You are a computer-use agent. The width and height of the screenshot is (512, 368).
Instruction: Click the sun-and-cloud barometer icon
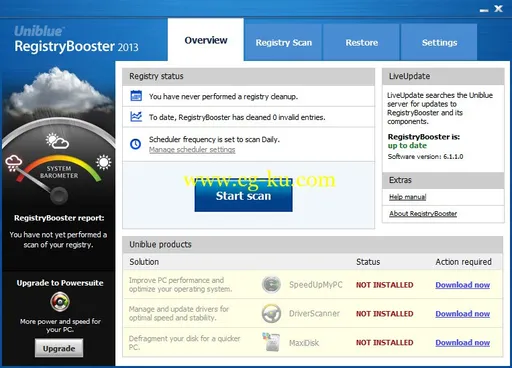pyautogui.click(x=57, y=141)
